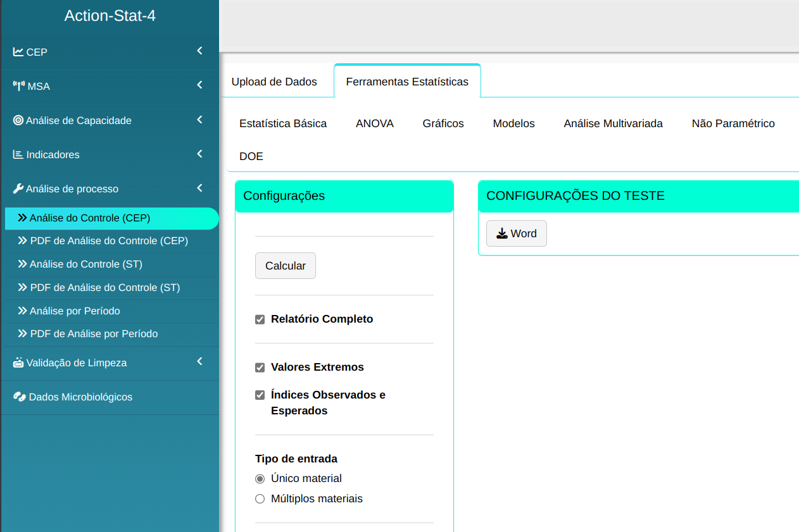799x532 pixels.
Task: Click the gears icon for Dados Microbiológicos
Action: [x=19, y=397]
